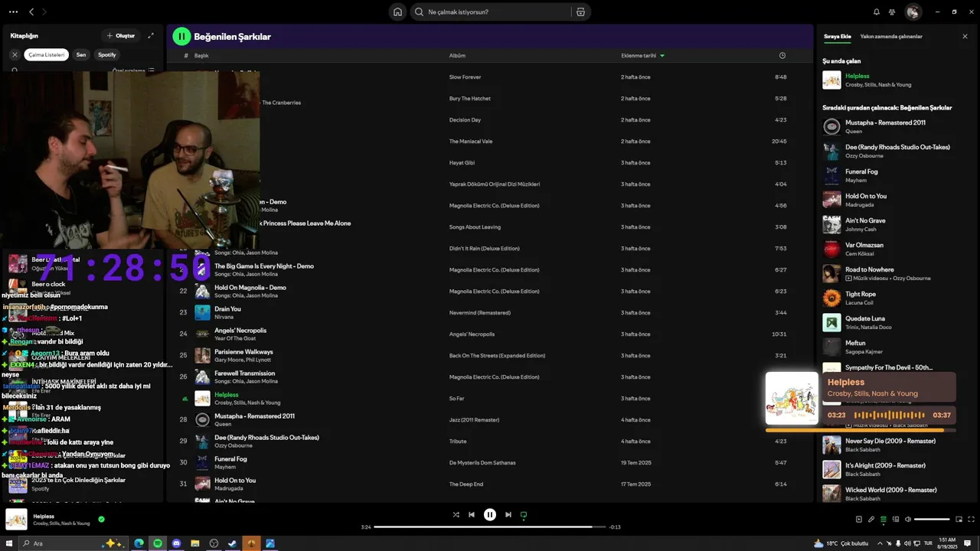The width and height of the screenshot is (980, 551).
Task: Skip to the next track
Action: point(508,514)
